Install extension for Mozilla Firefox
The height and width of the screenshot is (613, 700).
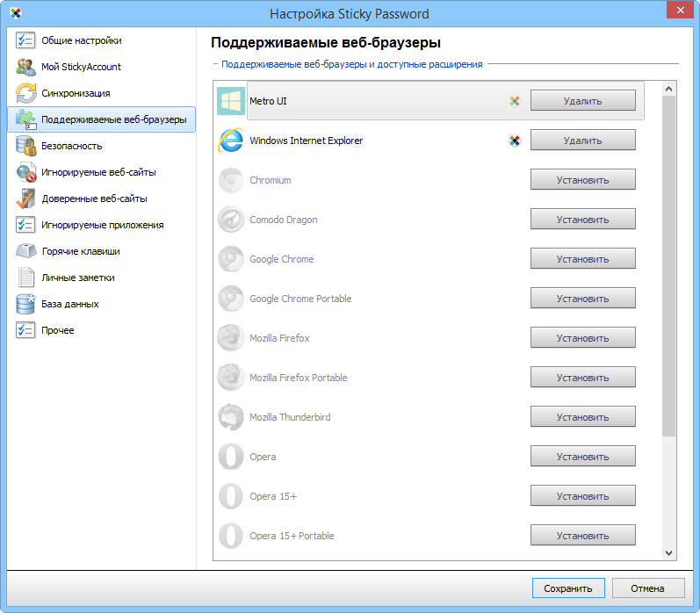coord(582,337)
